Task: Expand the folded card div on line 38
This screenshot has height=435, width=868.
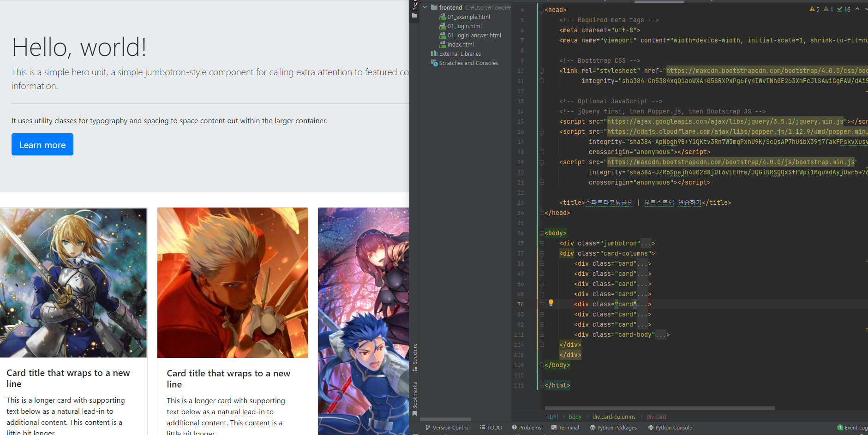Action: 542,263
